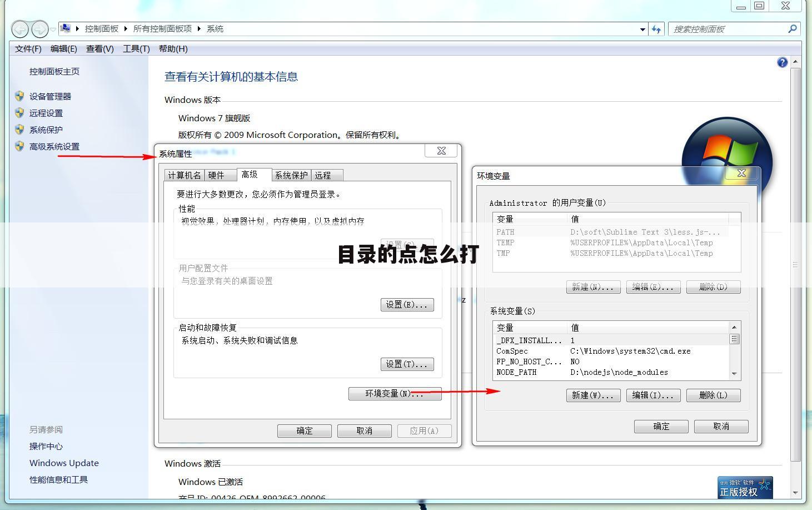Screen dimensions: 812x510
Task: Select the PATH user variable row
Action: click(x=616, y=232)
